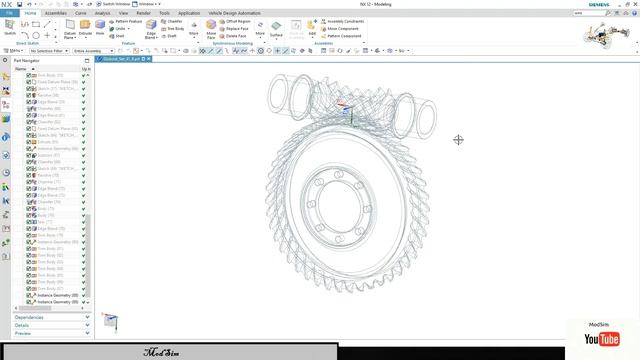Image resolution: width=640 pixels, height=360 pixels.
Task: Click the command finder search field
Action: [589, 13]
